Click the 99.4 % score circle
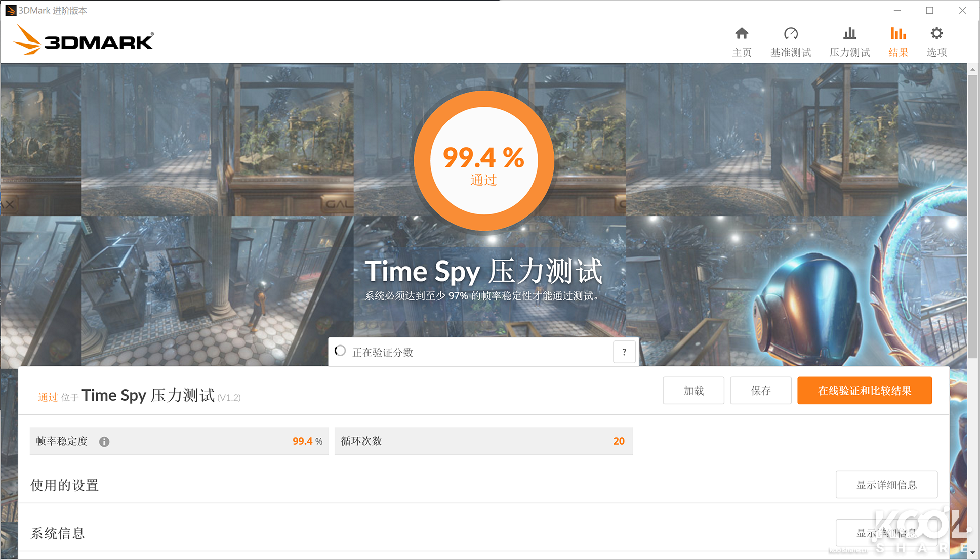 click(484, 161)
